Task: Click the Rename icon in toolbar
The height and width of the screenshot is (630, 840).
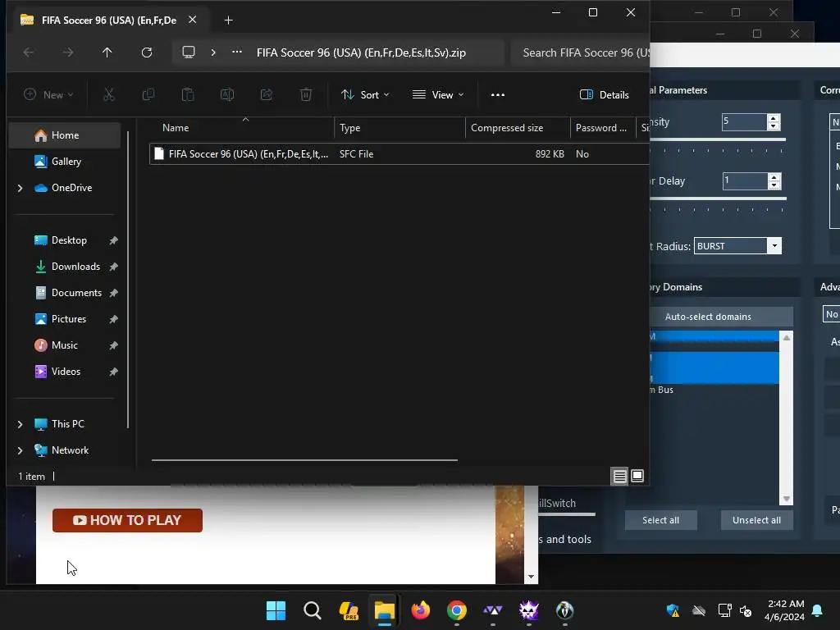Action: click(x=227, y=95)
